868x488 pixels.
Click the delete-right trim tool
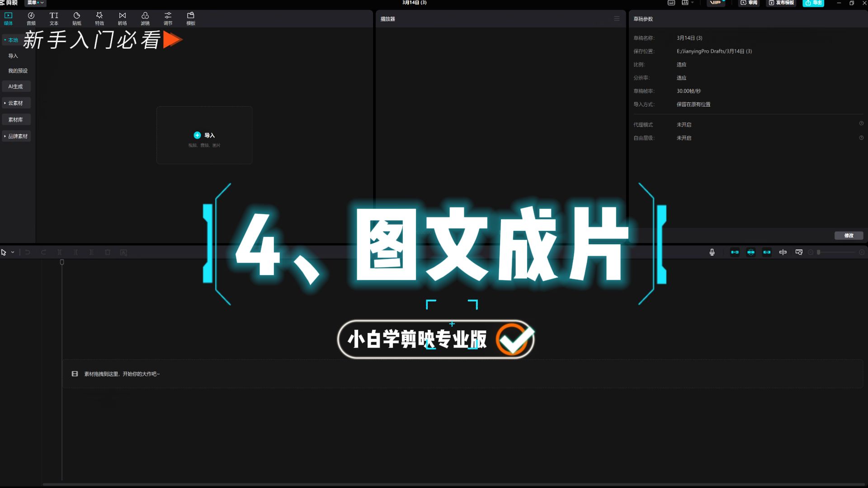click(x=91, y=252)
